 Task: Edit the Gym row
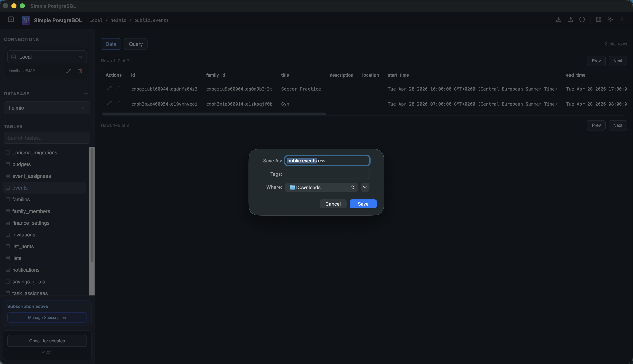tap(109, 103)
